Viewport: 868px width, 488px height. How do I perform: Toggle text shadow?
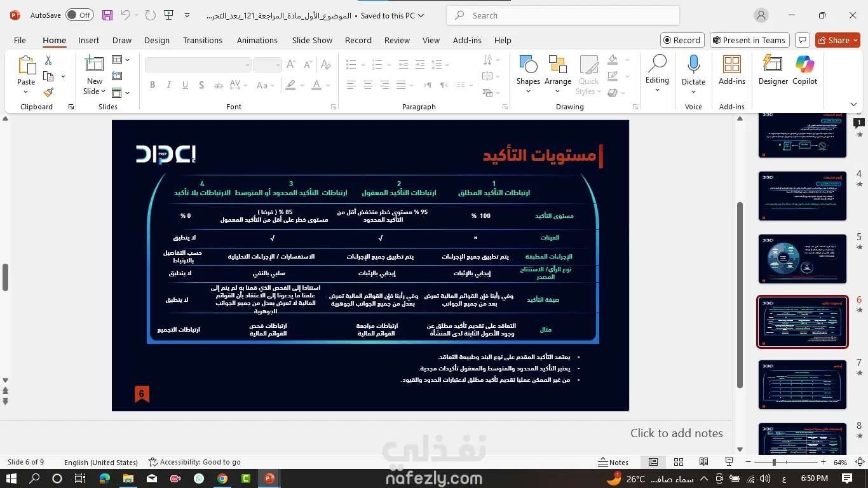(202, 85)
